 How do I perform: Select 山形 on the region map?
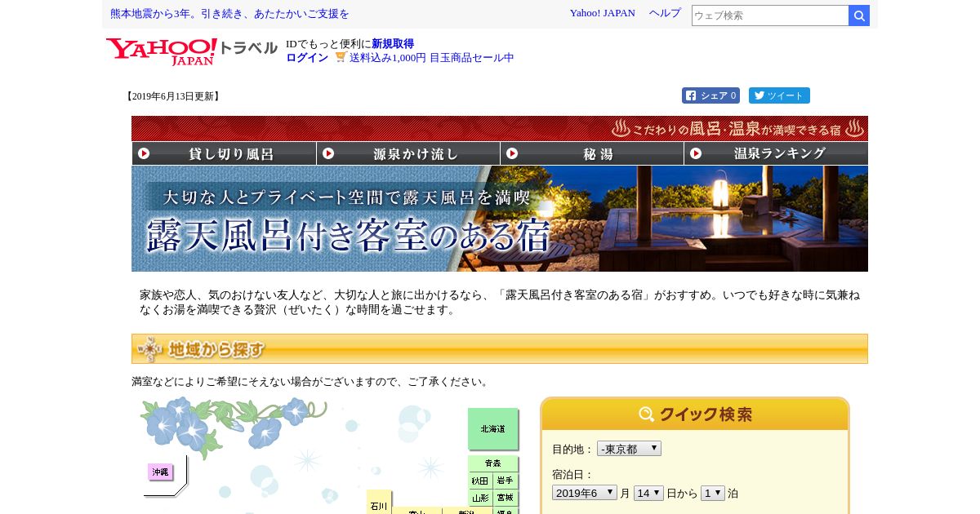coord(480,498)
